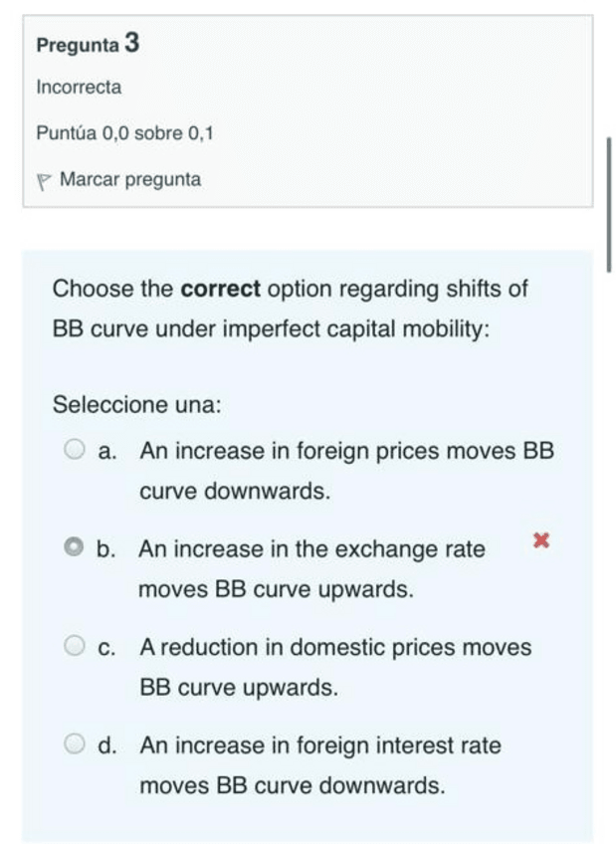Image resolution: width=616 pixels, height=844 pixels.
Task: Click the Puntúa 0,0 sobre 0,1 score text
Action: pos(124,133)
